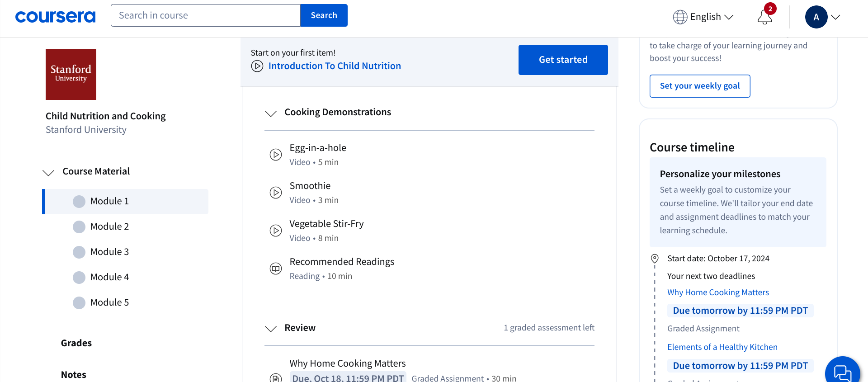Open the Notes page
Image resolution: width=868 pixels, height=382 pixels.
click(x=74, y=375)
